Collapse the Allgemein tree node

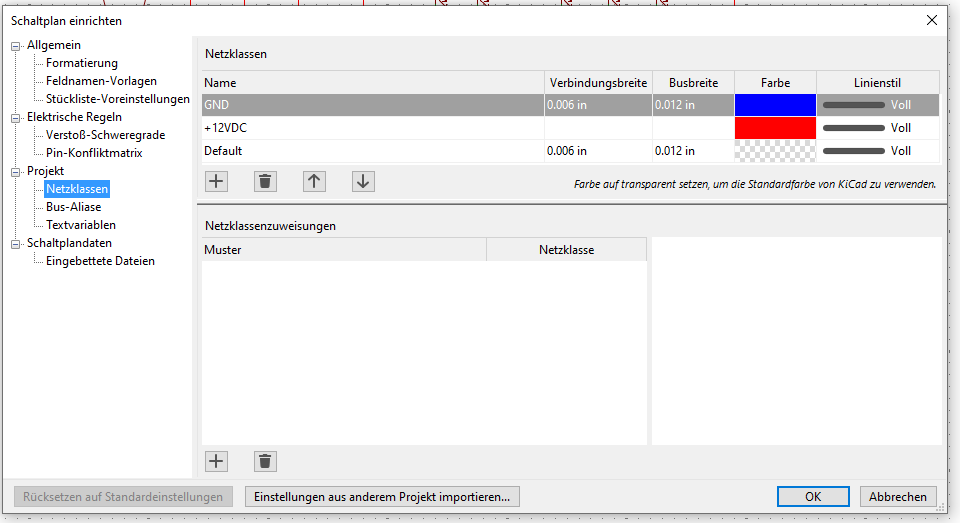coord(16,46)
